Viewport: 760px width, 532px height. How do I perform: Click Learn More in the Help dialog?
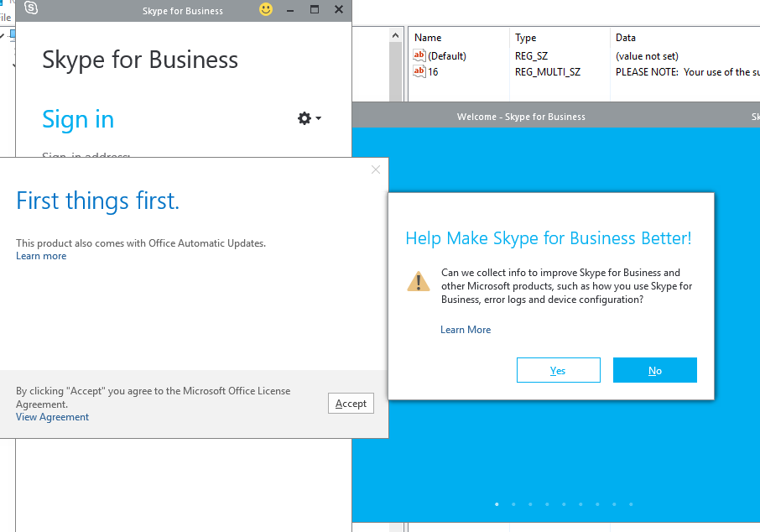(465, 329)
